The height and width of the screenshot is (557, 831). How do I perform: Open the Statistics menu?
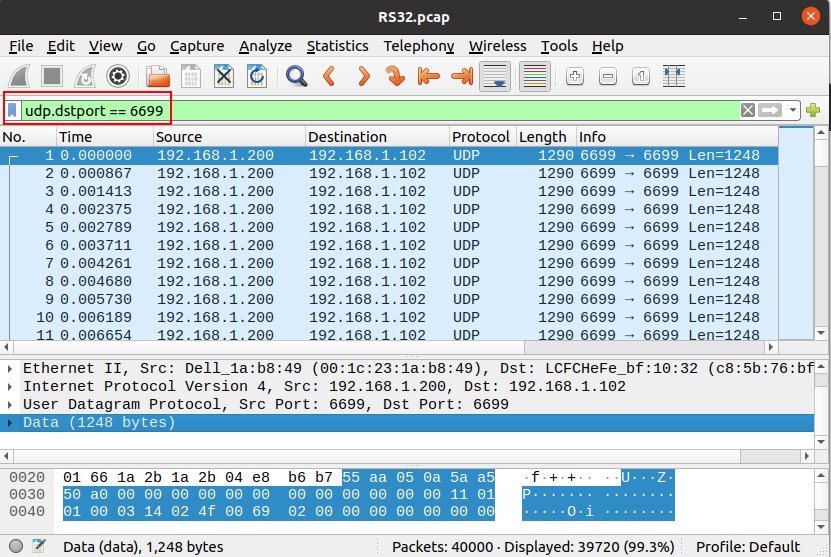[x=338, y=46]
